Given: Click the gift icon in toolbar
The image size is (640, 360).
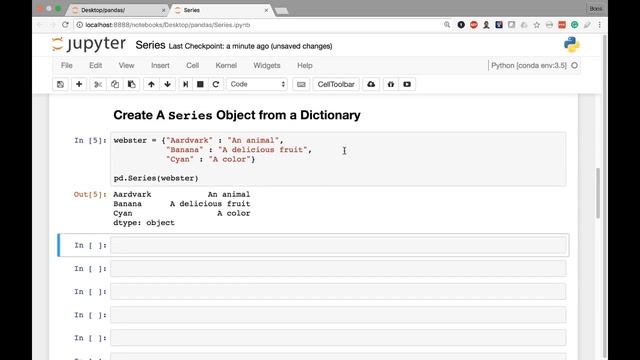Looking at the screenshot, I should [x=391, y=84].
